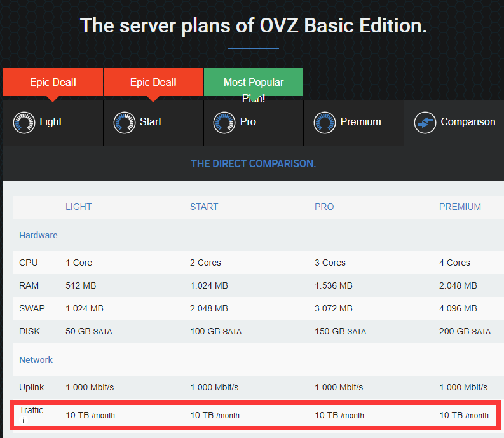The image size is (504, 438).
Task: Click the Hardware section heading
Action: tap(38, 235)
